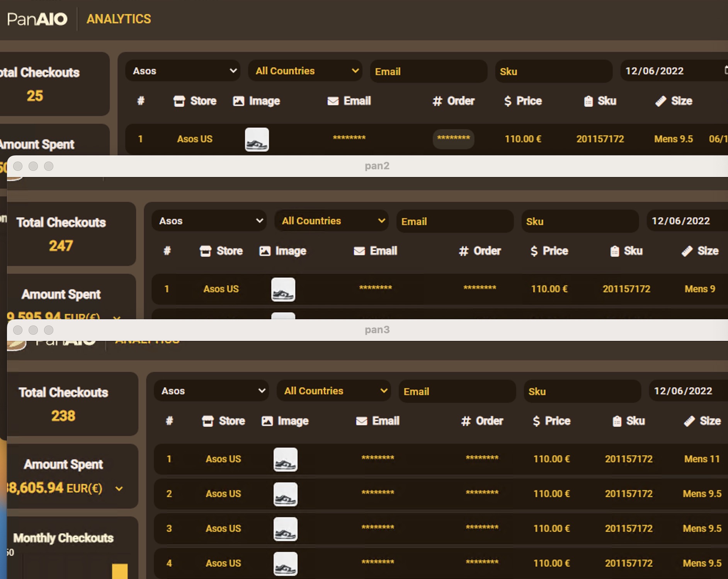Viewport: 728px width, 579px height.
Task: Open the Asos store dropdown in pan2 window
Action: pos(209,221)
